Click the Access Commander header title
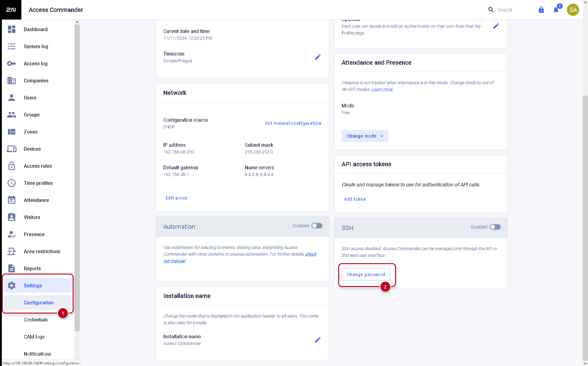 [56, 10]
